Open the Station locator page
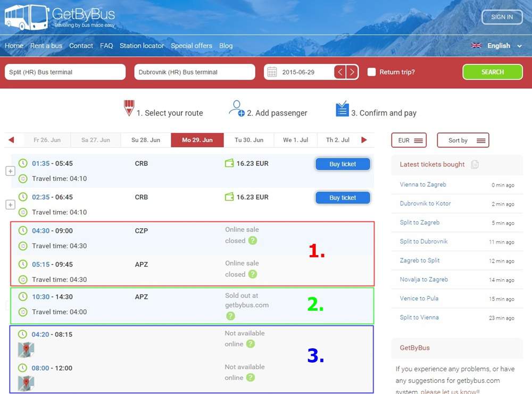This screenshot has width=532, height=394. (142, 46)
